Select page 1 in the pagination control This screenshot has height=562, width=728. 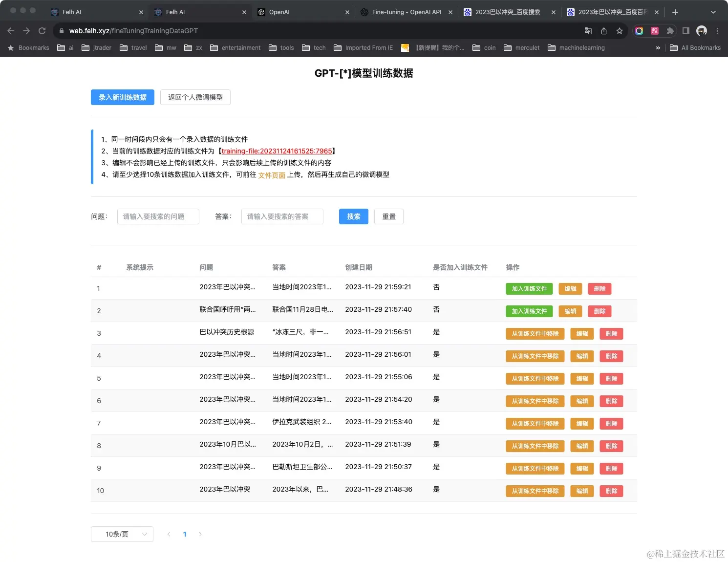[x=185, y=534]
